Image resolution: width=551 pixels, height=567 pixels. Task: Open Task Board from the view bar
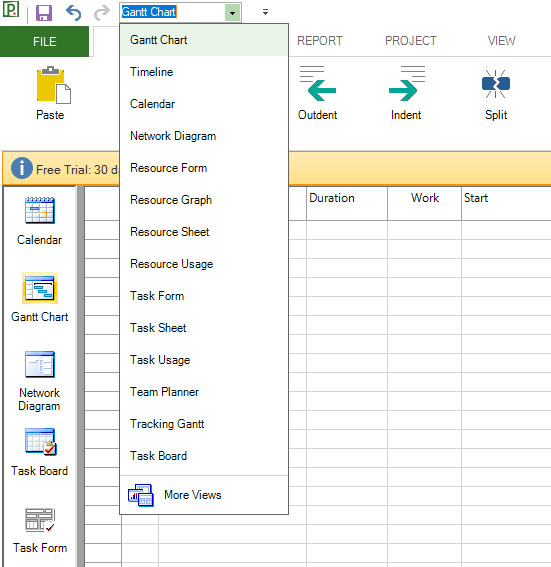tap(39, 452)
